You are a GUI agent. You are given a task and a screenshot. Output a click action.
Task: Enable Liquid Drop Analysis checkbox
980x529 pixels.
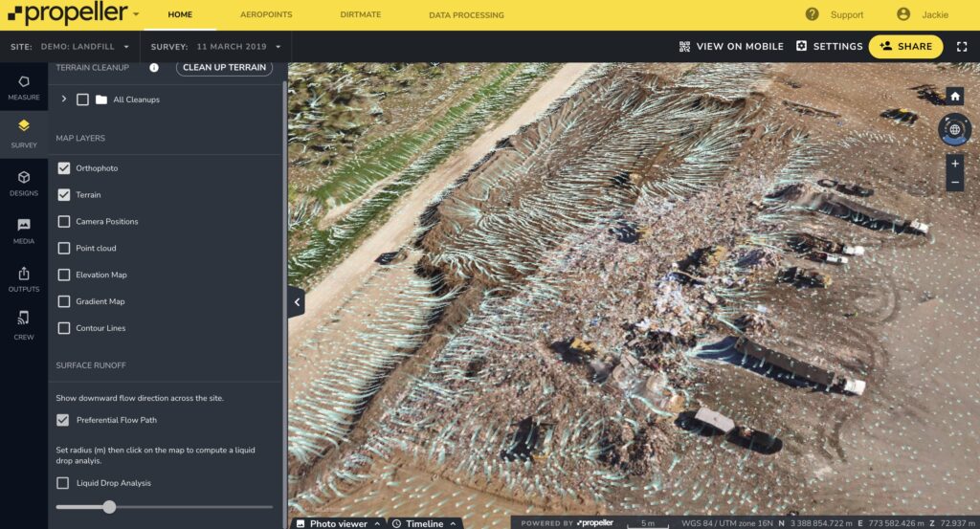pyautogui.click(x=62, y=483)
